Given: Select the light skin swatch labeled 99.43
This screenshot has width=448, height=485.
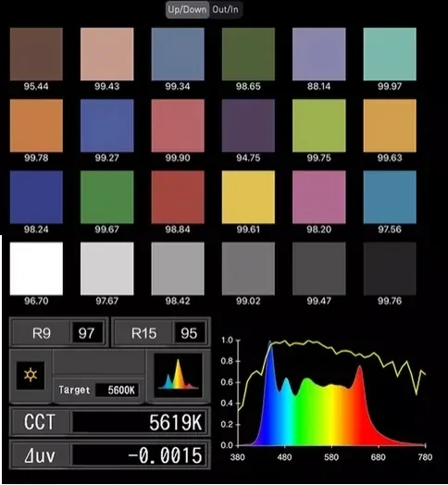Looking at the screenshot, I should coord(107,54).
